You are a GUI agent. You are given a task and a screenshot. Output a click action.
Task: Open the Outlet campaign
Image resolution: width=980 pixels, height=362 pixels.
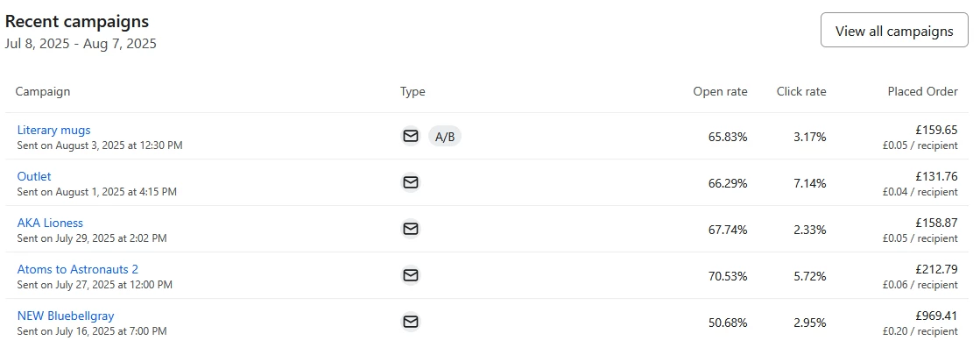point(34,176)
